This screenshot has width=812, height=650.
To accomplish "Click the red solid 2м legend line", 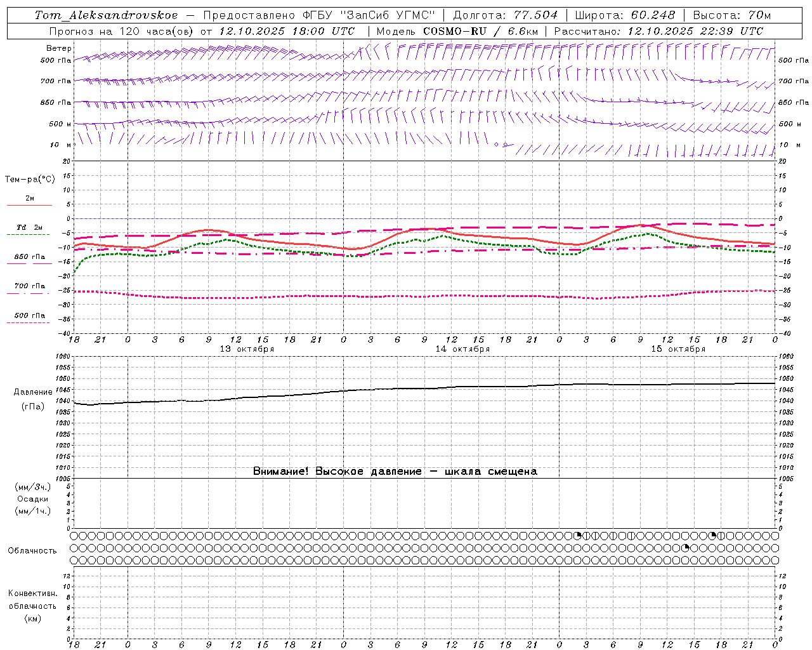I will 29,205.
